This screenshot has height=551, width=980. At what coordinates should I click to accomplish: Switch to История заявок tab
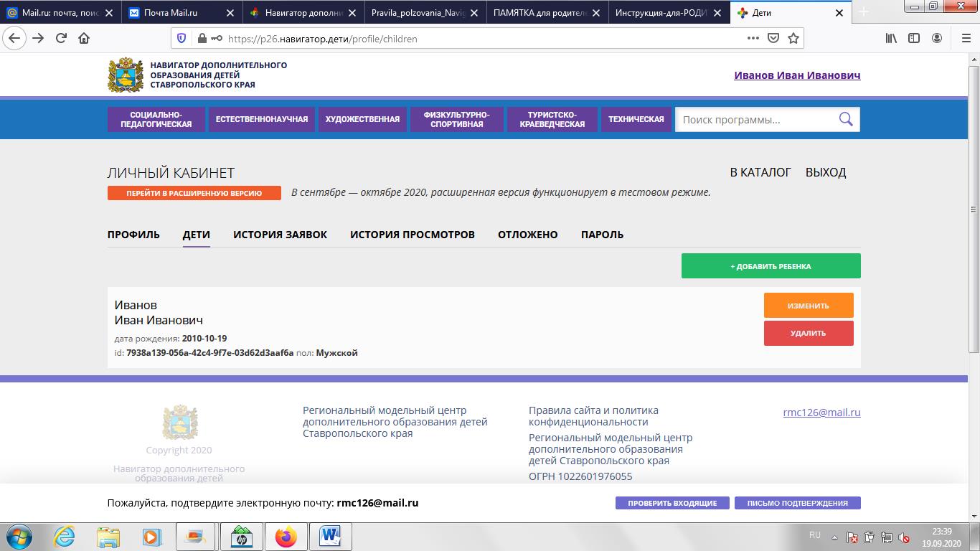click(280, 235)
